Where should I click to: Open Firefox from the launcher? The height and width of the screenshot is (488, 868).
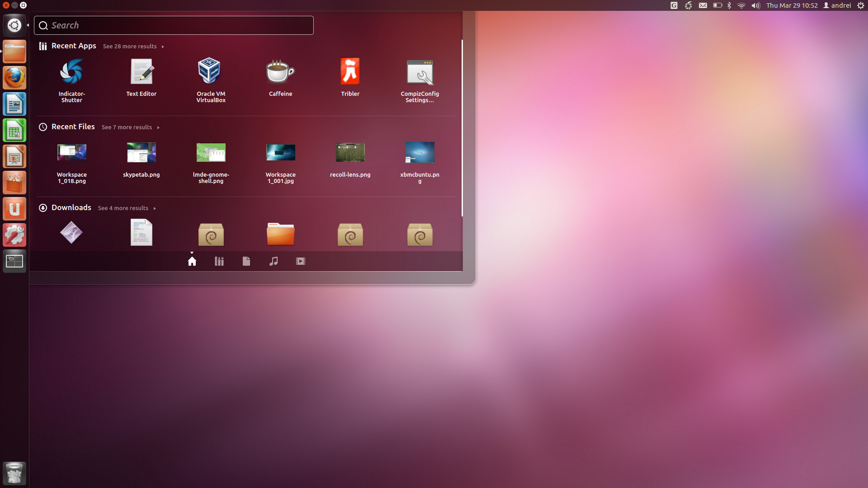click(x=14, y=78)
